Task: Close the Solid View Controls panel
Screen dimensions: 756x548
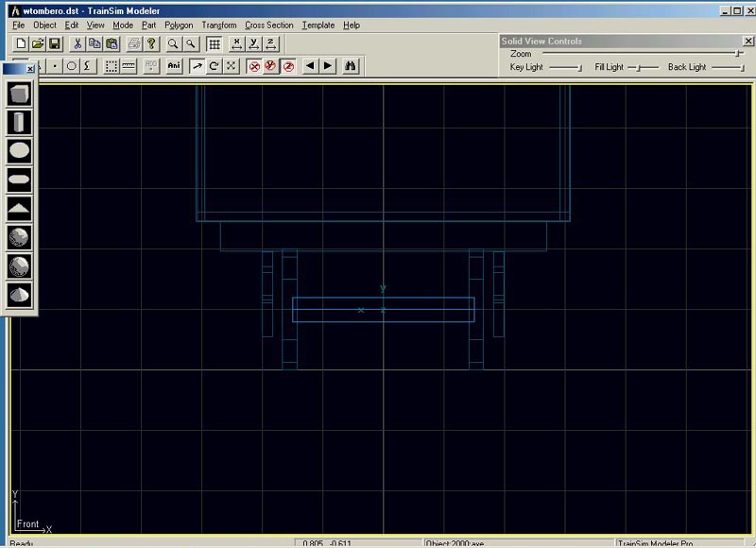Action: pyautogui.click(x=749, y=42)
